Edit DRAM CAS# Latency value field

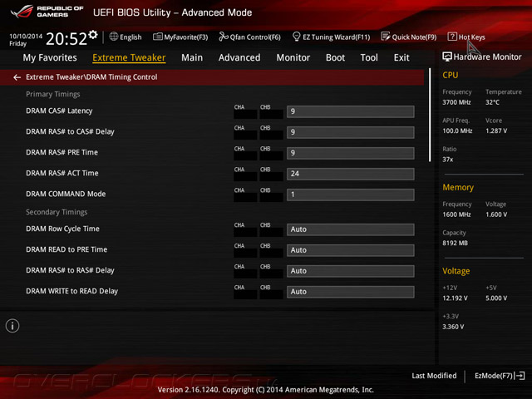coord(351,111)
